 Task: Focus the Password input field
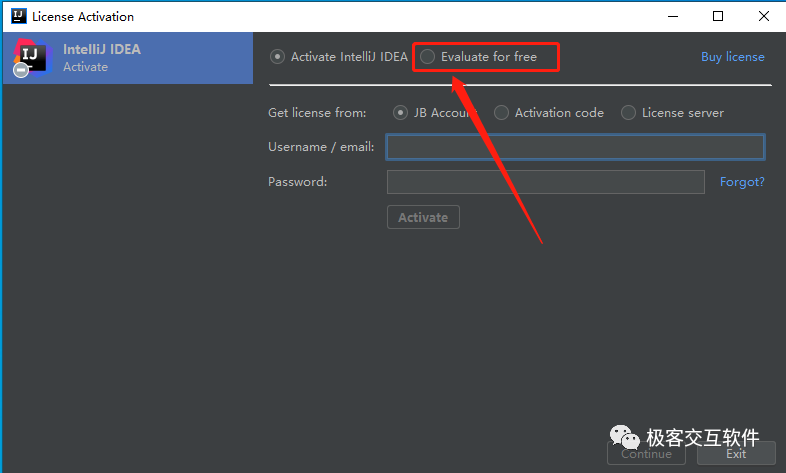[x=545, y=182]
